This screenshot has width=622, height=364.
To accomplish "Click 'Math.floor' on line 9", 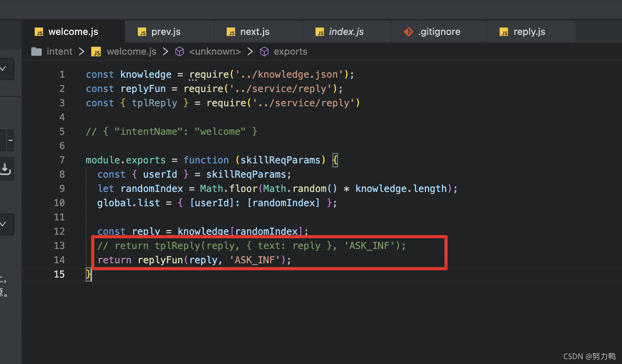I will point(229,189).
